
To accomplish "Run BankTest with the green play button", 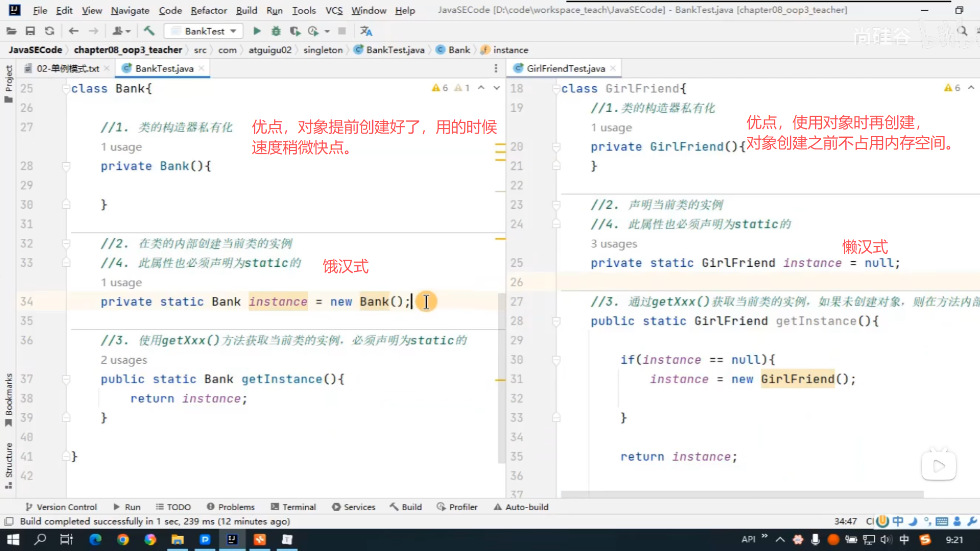I will (x=257, y=31).
